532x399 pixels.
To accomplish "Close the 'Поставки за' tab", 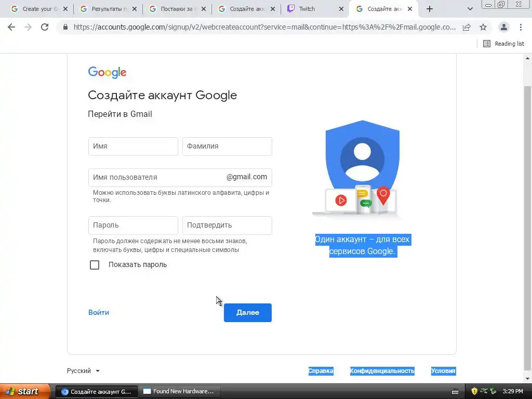I will [x=204, y=9].
